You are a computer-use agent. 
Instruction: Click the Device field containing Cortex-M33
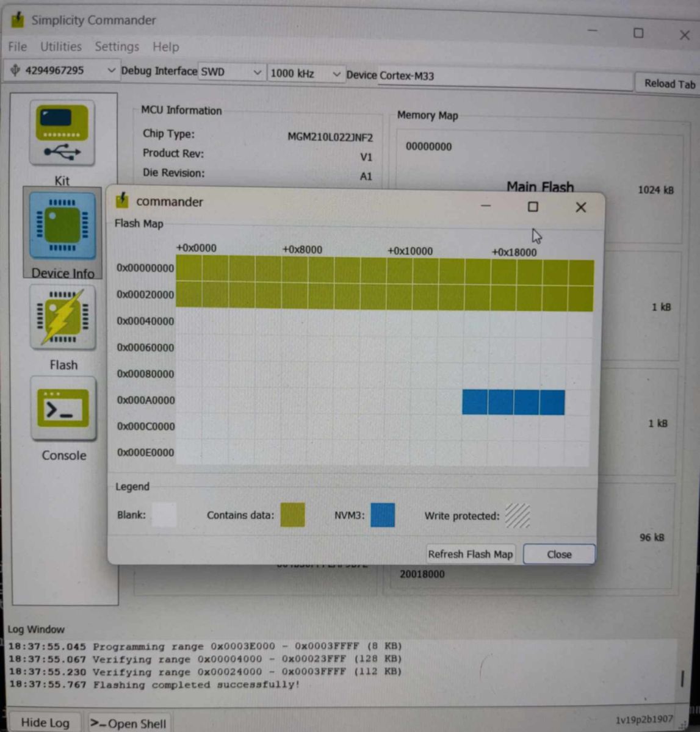(x=505, y=77)
